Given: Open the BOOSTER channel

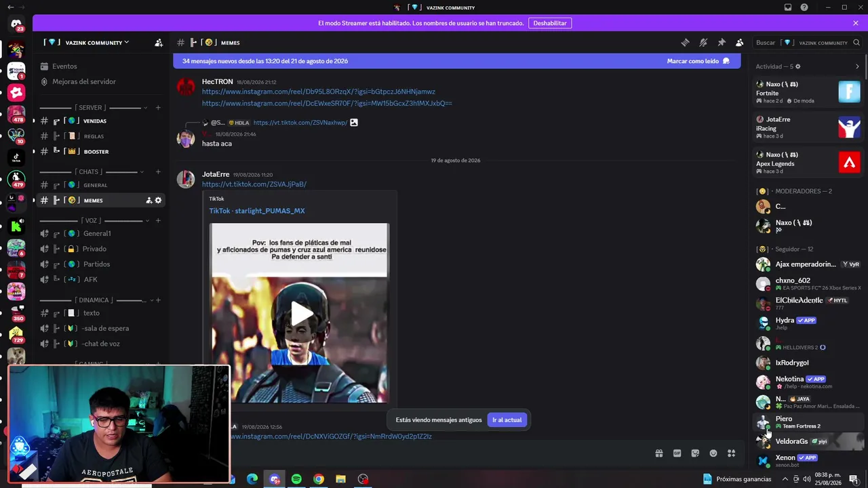Looking at the screenshot, I should [x=102, y=152].
